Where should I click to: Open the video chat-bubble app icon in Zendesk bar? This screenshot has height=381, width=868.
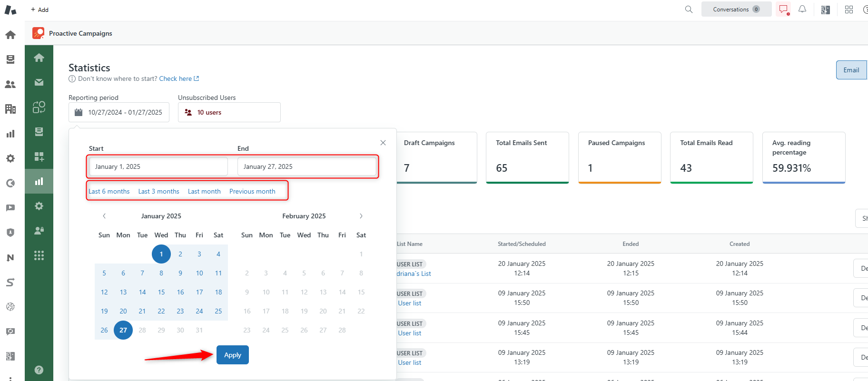(10, 208)
